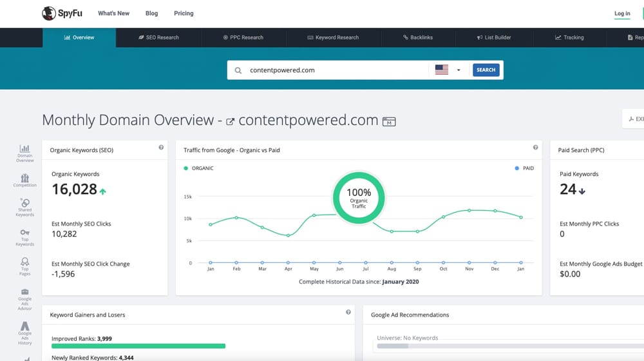Click the monthly calendar icon after domain title
The image size is (644, 361).
click(389, 122)
